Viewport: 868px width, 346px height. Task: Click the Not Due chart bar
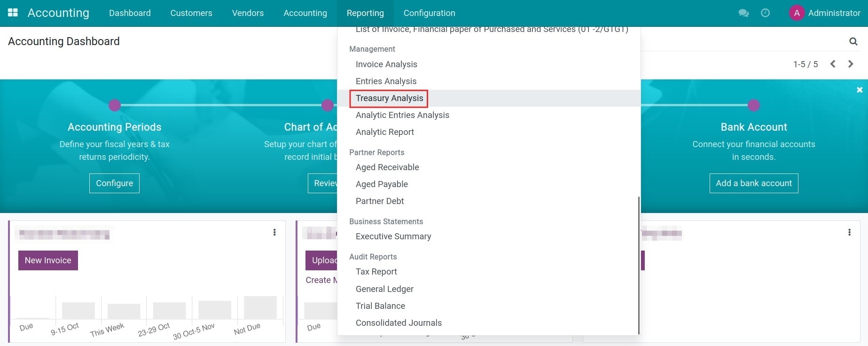tap(260, 308)
